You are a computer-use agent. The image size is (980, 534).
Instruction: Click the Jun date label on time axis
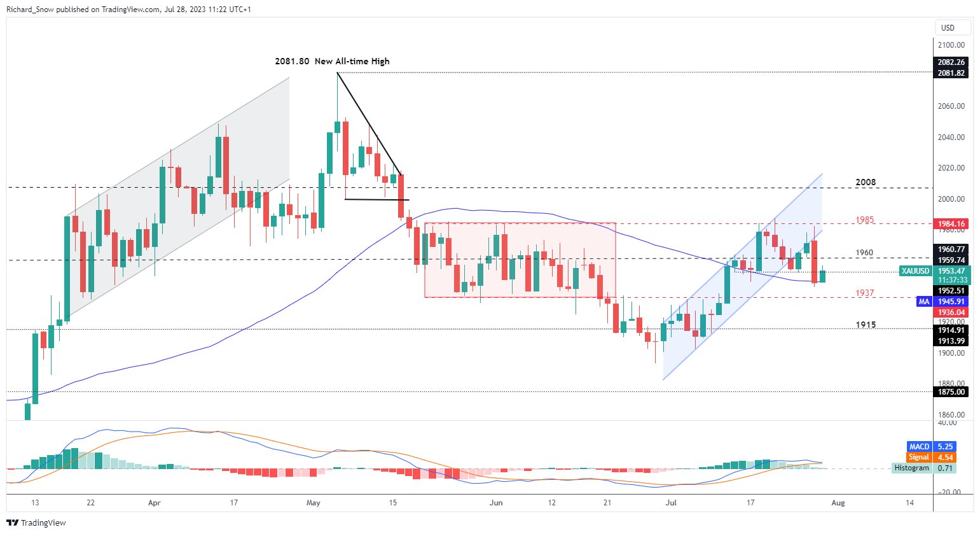pyautogui.click(x=496, y=503)
